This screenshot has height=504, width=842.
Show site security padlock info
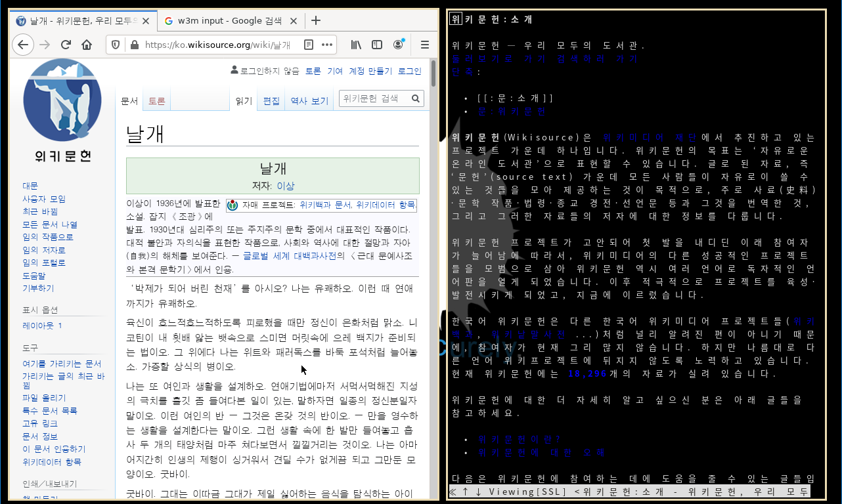click(x=134, y=45)
